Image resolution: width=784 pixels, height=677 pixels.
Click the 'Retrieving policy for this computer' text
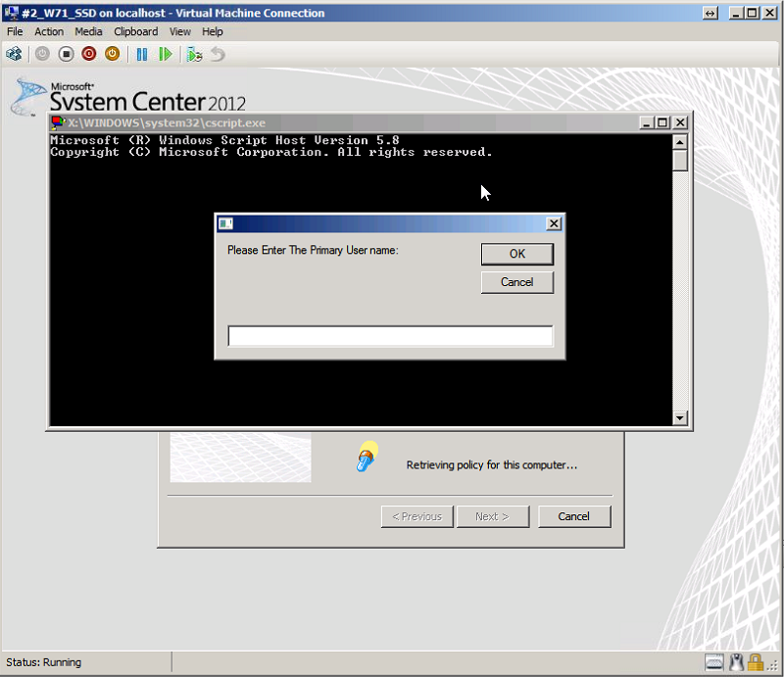point(492,465)
